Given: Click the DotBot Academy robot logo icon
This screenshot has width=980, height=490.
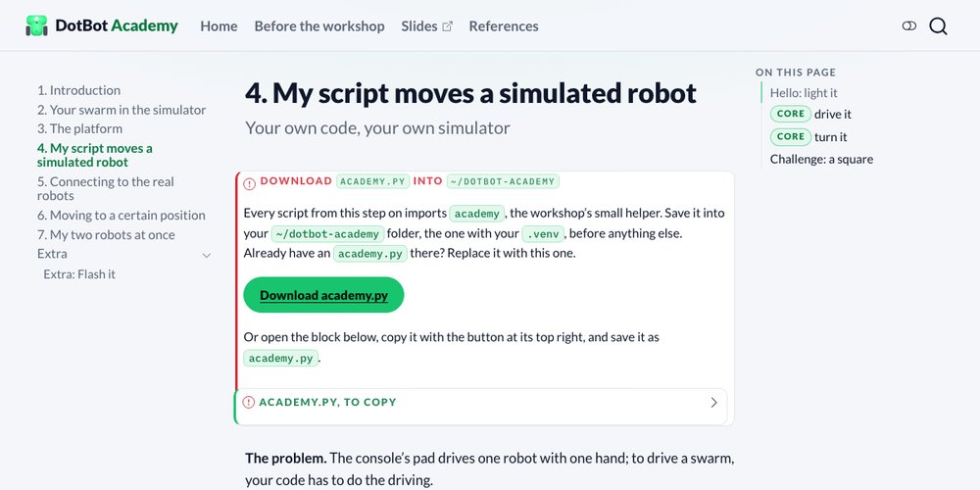Looking at the screenshot, I should point(36,25).
